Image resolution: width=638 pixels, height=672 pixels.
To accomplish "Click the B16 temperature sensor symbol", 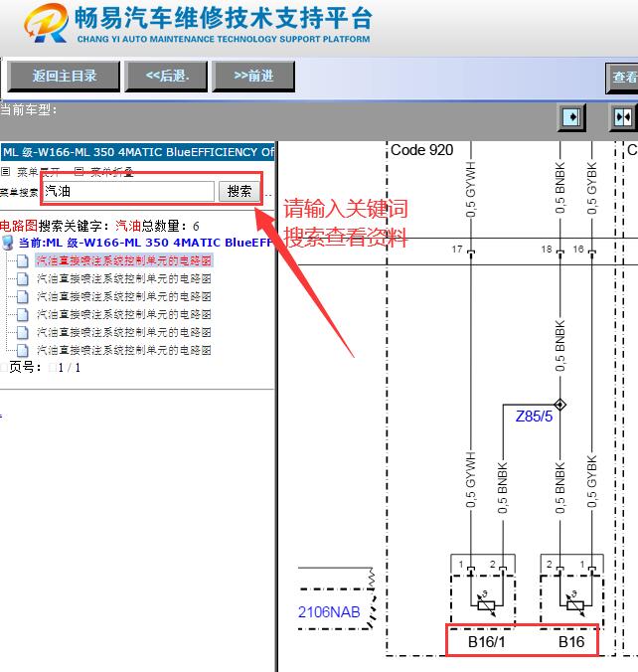I will click(574, 604).
